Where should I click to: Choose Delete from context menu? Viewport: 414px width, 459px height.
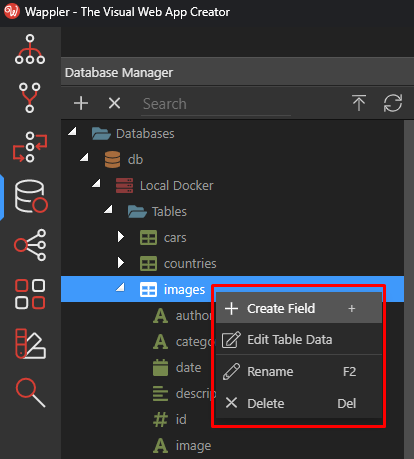click(299, 403)
